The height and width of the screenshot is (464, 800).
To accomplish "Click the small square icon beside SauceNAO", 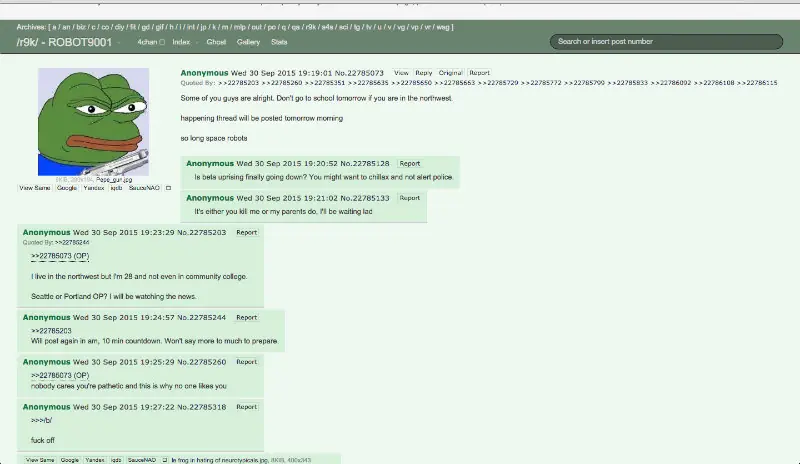I will pyautogui.click(x=168, y=188).
